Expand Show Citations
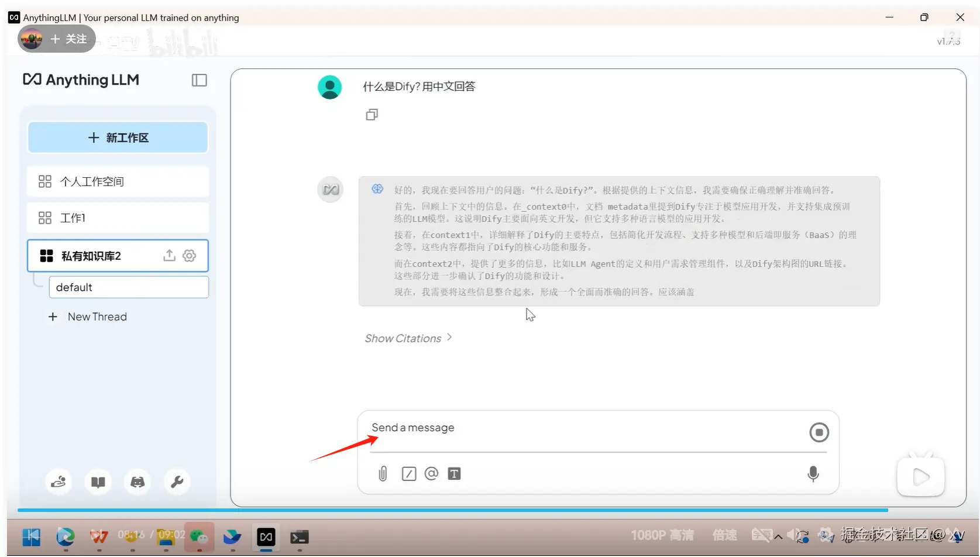 [x=408, y=338]
